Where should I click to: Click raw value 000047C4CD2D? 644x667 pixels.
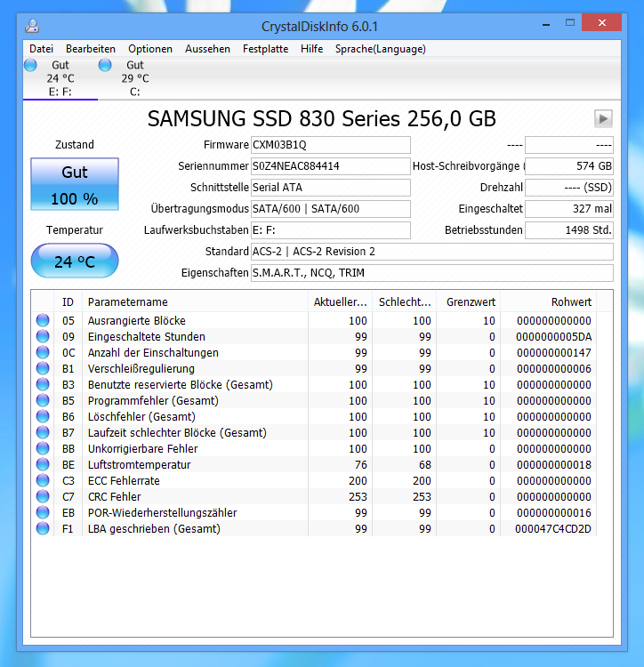553,529
